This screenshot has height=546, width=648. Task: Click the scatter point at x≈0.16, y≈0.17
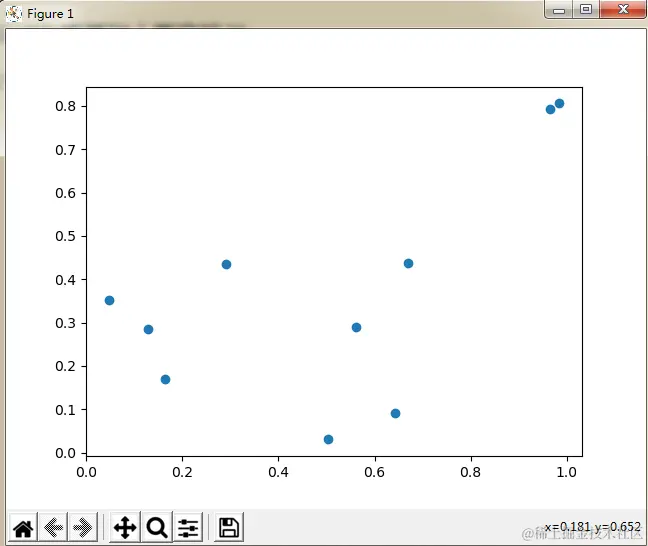click(165, 379)
